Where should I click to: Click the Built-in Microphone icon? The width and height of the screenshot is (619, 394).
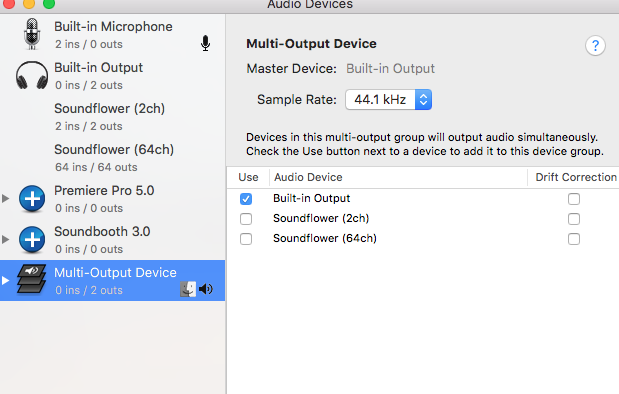(32, 34)
